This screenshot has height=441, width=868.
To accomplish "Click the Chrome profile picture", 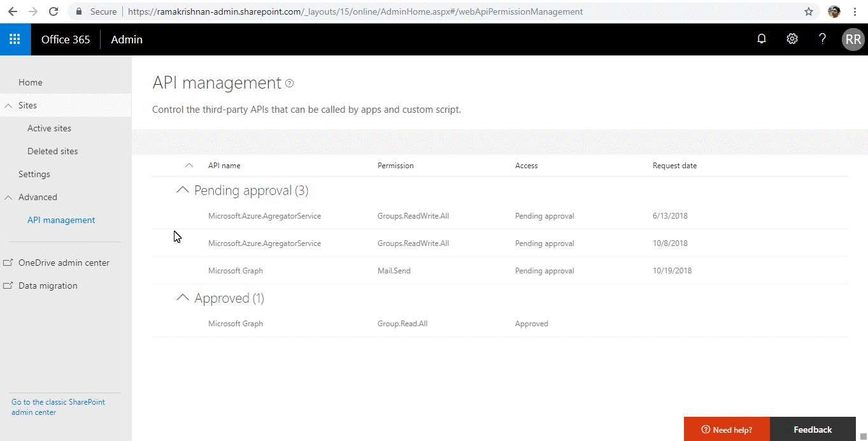I will pos(834,11).
